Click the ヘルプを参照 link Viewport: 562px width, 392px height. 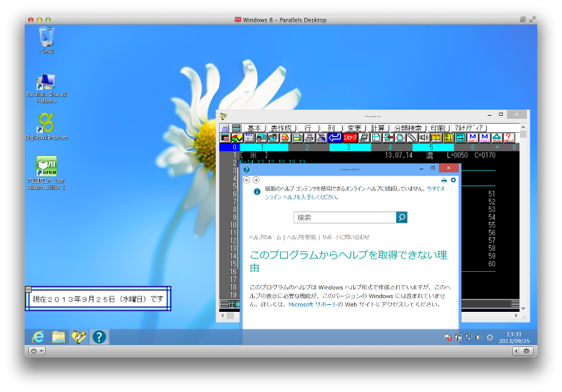pos(301,237)
